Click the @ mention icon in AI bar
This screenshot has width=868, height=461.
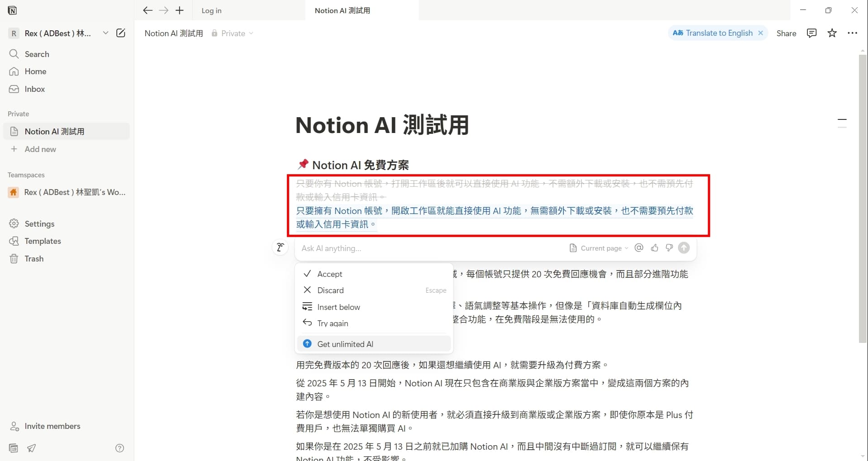[x=639, y=248]
